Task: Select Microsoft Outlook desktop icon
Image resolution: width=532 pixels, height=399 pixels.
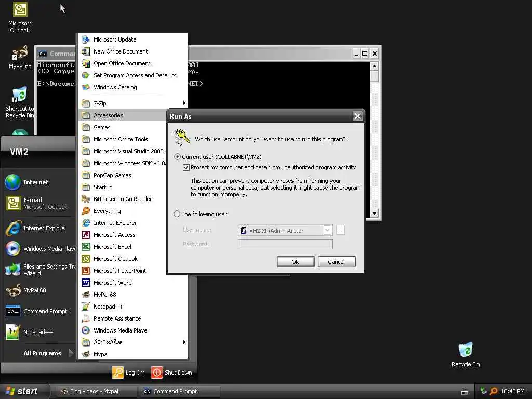Action: (x=20, y=18)
